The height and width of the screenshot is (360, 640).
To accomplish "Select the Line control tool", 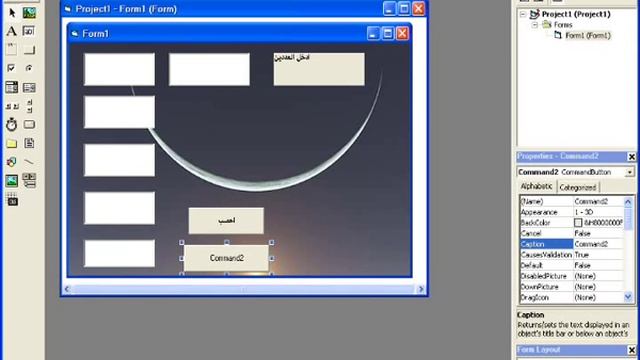I will tap(29, 162).
